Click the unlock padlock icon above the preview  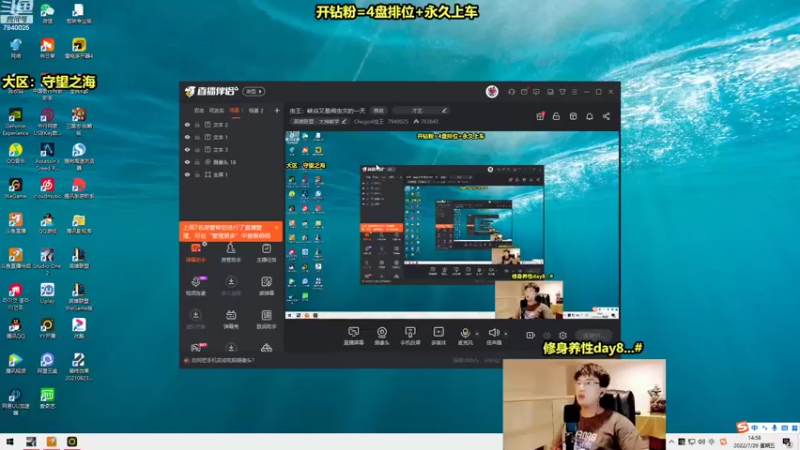click(x=556, y=116)
